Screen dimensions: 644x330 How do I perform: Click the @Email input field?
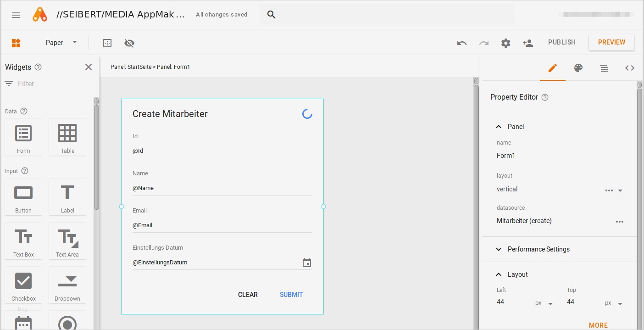pos(222,225)
